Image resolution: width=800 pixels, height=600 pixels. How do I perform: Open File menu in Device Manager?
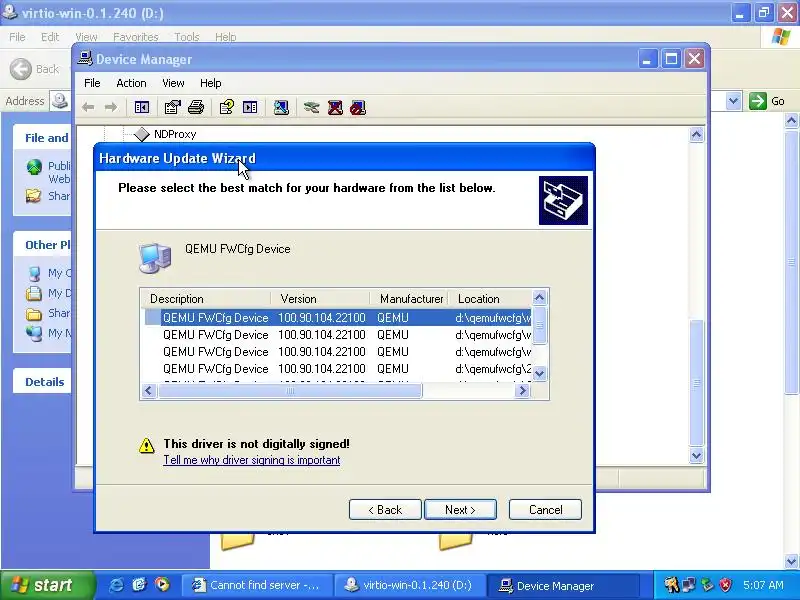pos(92,83)
